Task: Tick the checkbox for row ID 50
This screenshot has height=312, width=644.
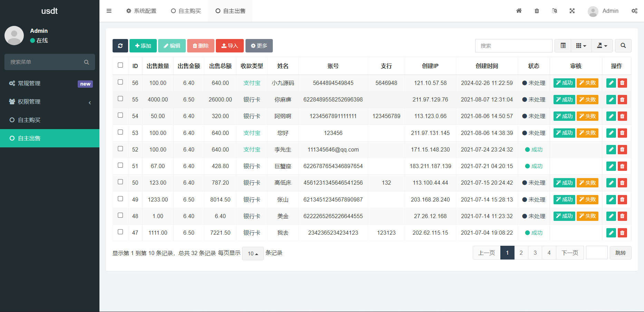Action: click(120, 182)
